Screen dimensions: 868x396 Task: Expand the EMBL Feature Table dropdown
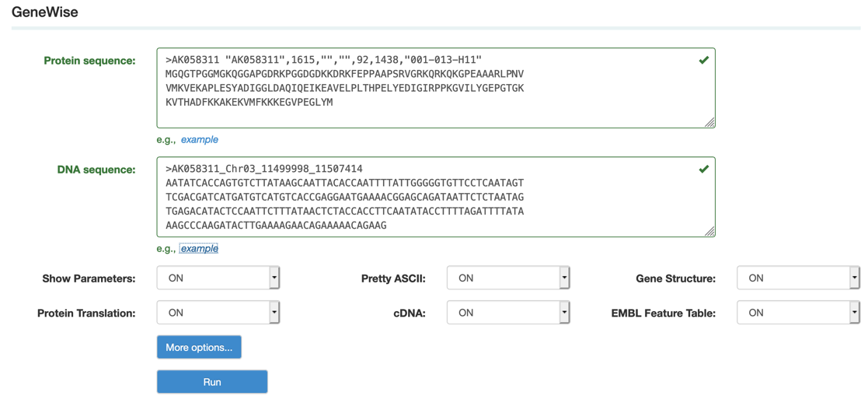(x=797, y=313)
